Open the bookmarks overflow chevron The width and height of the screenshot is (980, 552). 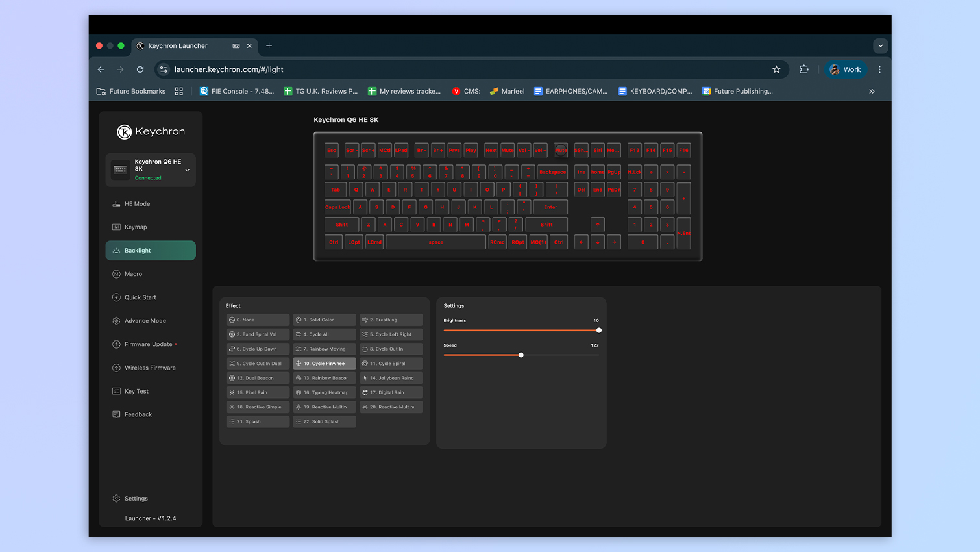(872, 91)
